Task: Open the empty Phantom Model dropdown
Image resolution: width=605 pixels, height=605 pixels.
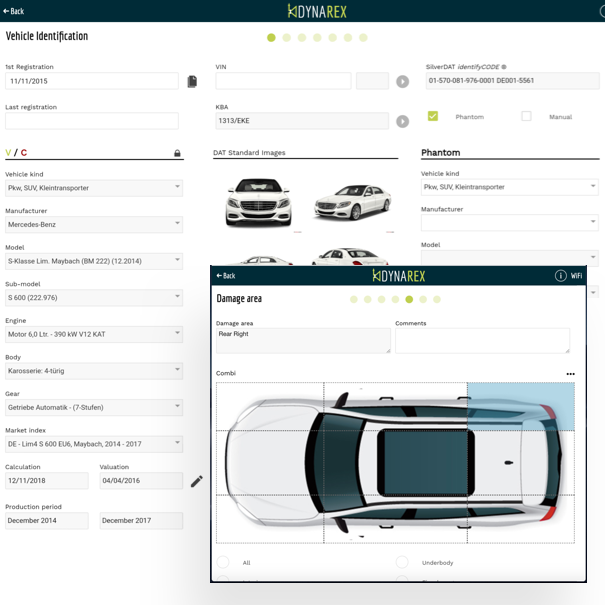Action: [x=510, y=258]
